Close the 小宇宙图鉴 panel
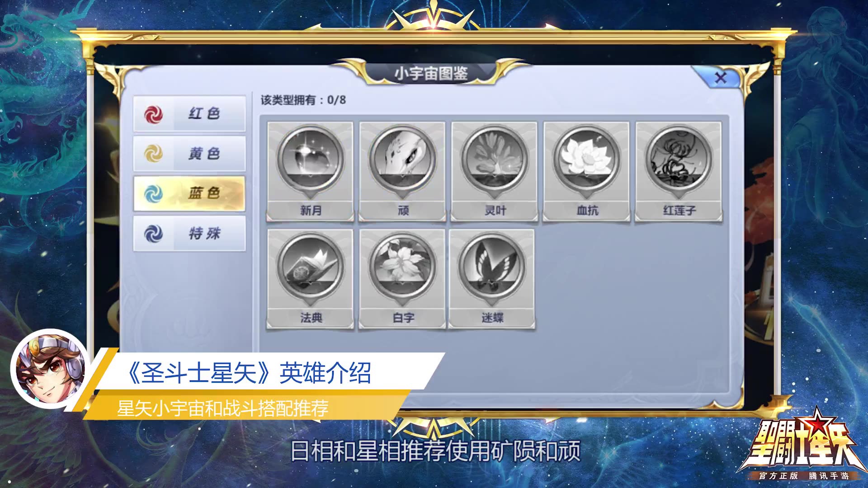This screenshot has width=868, height=488. [x=720, y=78]
